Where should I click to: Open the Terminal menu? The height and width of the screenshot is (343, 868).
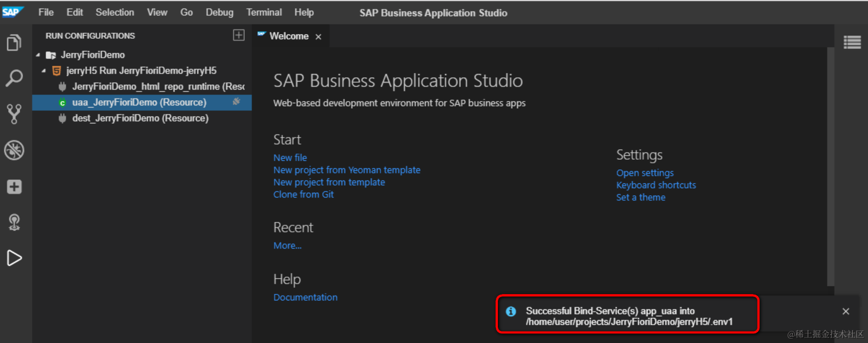(264, 12)
